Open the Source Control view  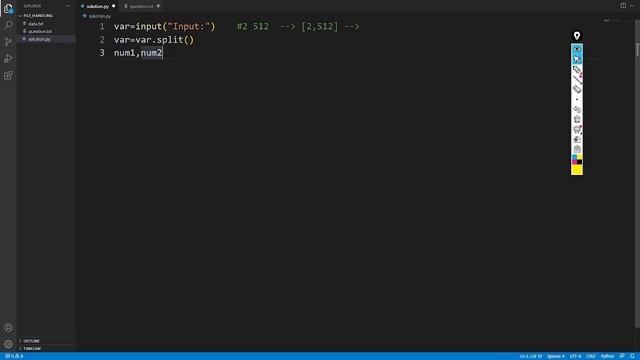tap(8, 42)
